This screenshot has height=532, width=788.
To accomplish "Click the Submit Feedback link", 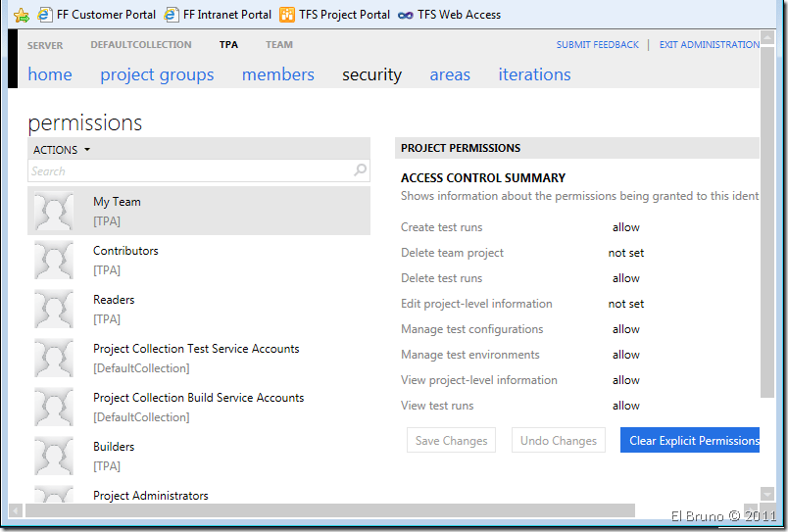I will (x=597, y=45).
